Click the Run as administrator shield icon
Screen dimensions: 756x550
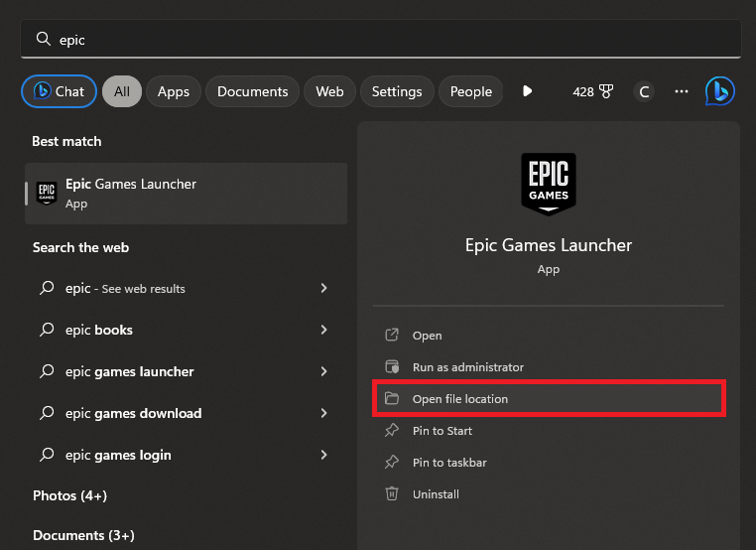pyautogui.click(x=392, y=367)
